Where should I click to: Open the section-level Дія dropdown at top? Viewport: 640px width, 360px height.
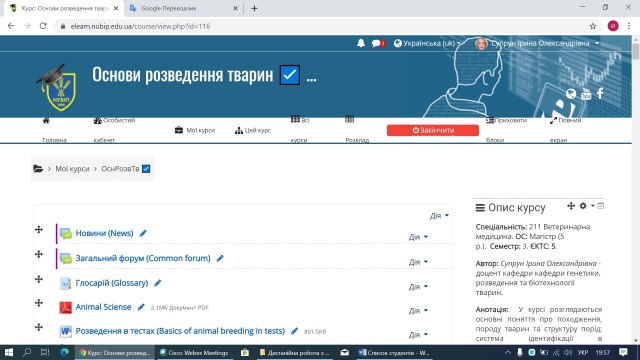pos(439,216)
